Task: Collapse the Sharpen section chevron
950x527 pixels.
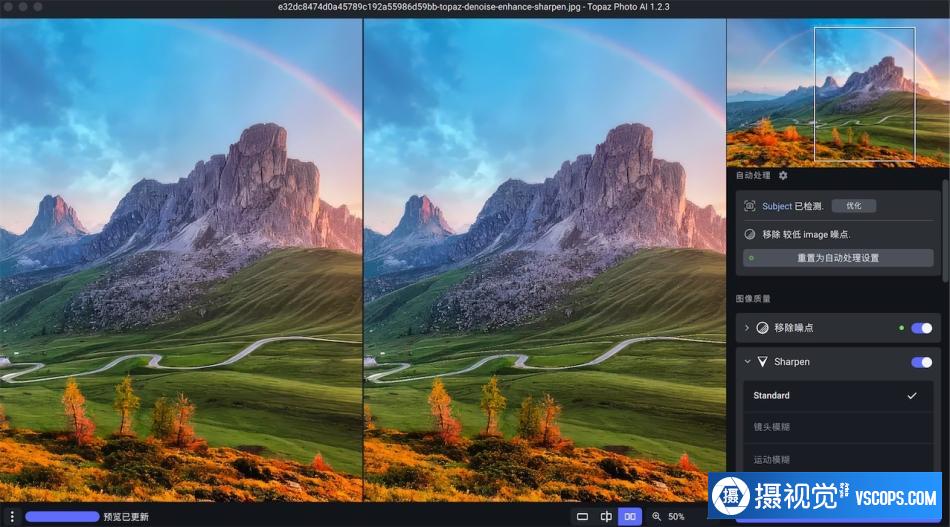Action: click(x=747, y=362)
